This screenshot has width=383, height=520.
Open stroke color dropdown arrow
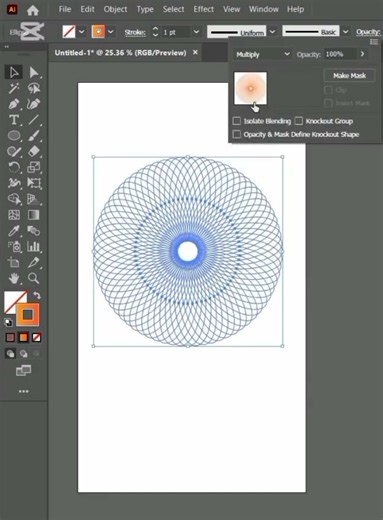(111, 32)
